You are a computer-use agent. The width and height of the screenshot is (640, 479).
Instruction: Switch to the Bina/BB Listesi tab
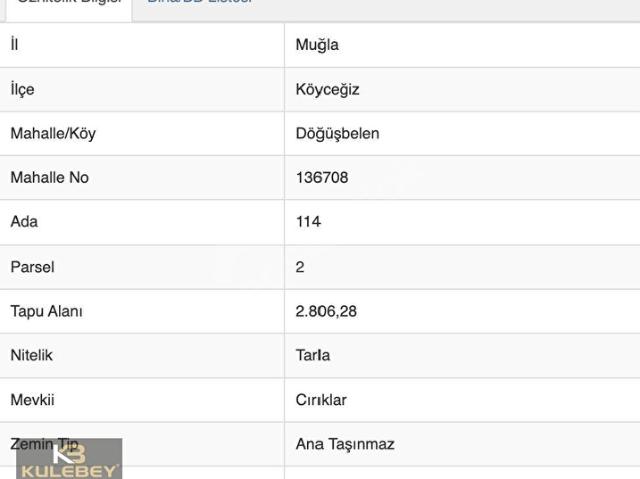(199, 3)
